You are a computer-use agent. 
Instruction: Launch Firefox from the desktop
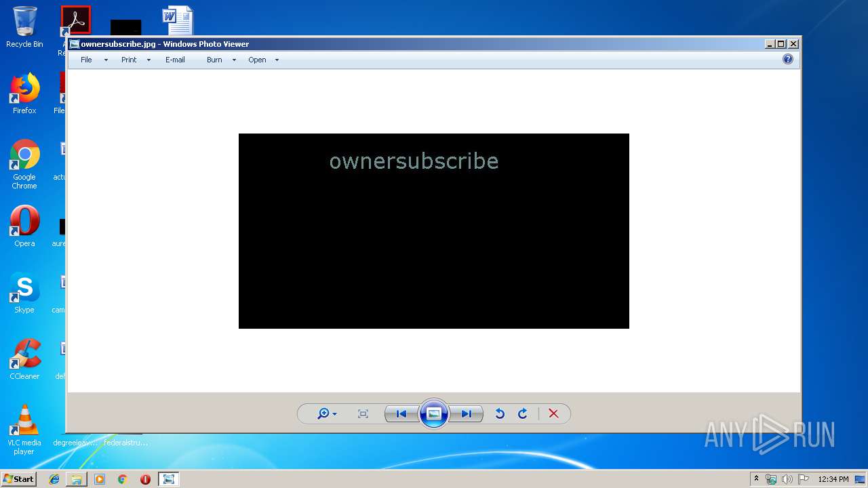tap(24, 94)
